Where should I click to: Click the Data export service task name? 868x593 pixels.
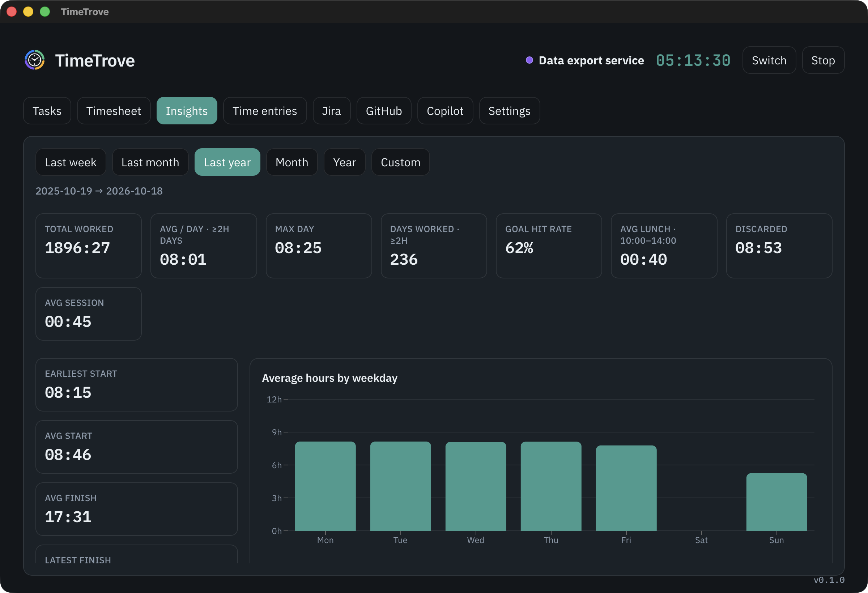coord(591,60)
